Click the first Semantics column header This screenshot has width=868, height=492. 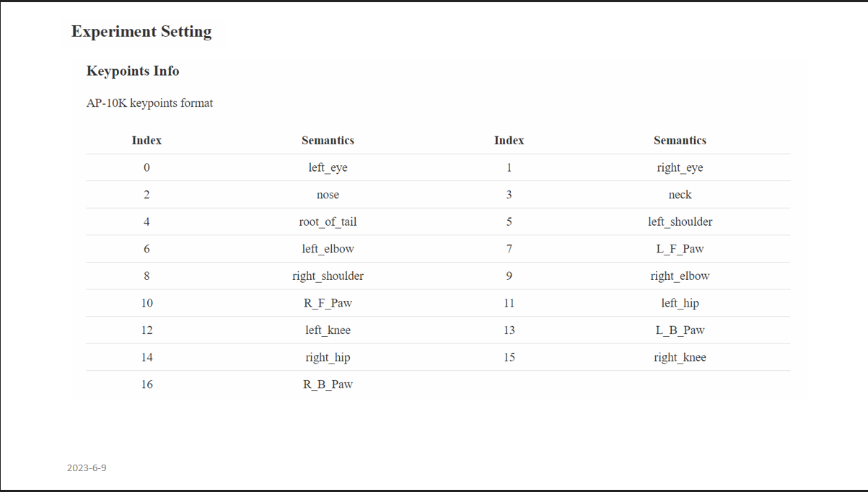(328, 141)
